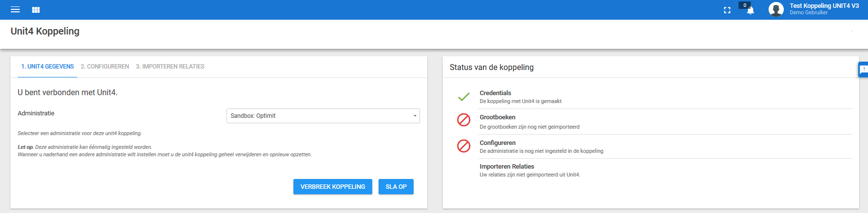This screenshot has height=213, width=868.
Task: Open Test Koppeling UNIT4 V3 account menu
Action: click(824, 6)
